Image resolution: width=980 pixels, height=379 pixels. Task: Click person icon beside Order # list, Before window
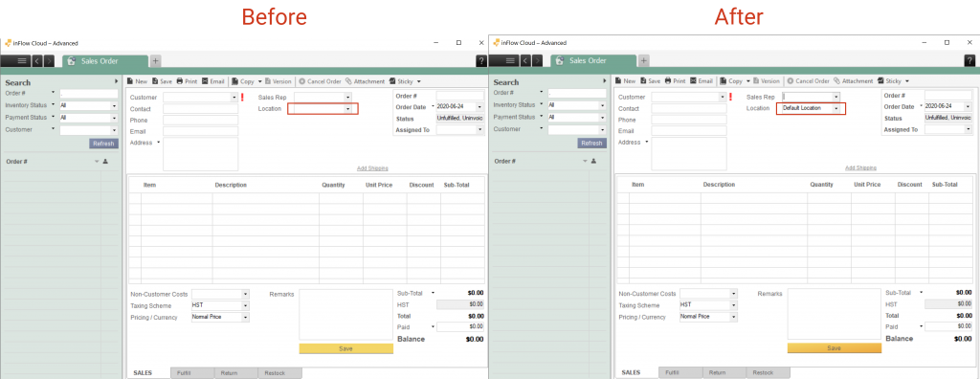pyautogui.click(x=105, y=162)
